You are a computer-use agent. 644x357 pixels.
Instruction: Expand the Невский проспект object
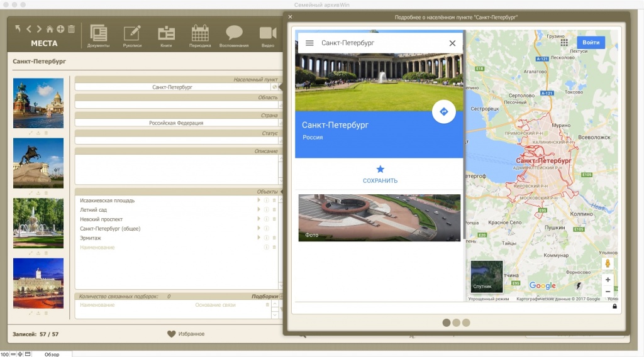coord(258,219)
